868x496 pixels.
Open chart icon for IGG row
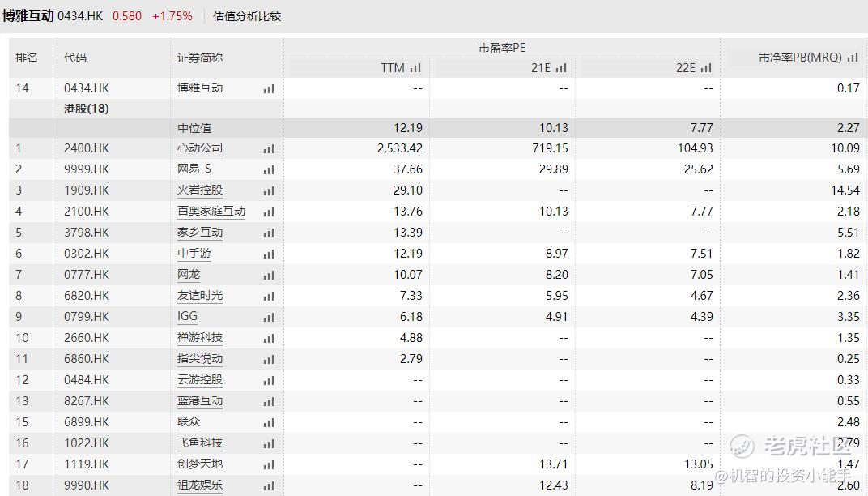269,317
